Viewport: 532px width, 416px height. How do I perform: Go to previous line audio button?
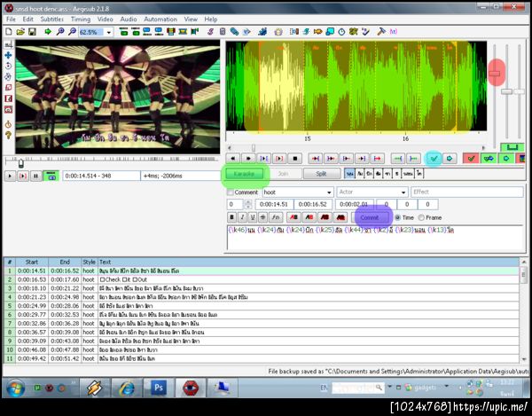pyautogui.click(x=232, y=159)
